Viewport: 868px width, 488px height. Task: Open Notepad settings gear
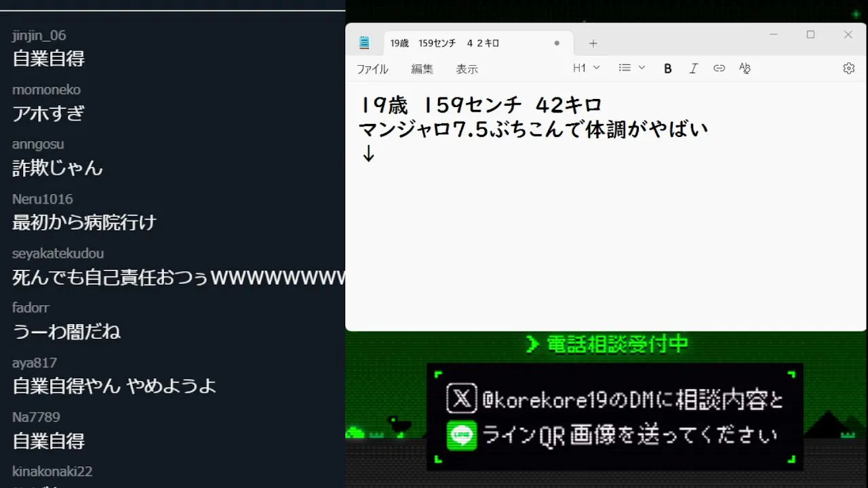pos(848,68)
